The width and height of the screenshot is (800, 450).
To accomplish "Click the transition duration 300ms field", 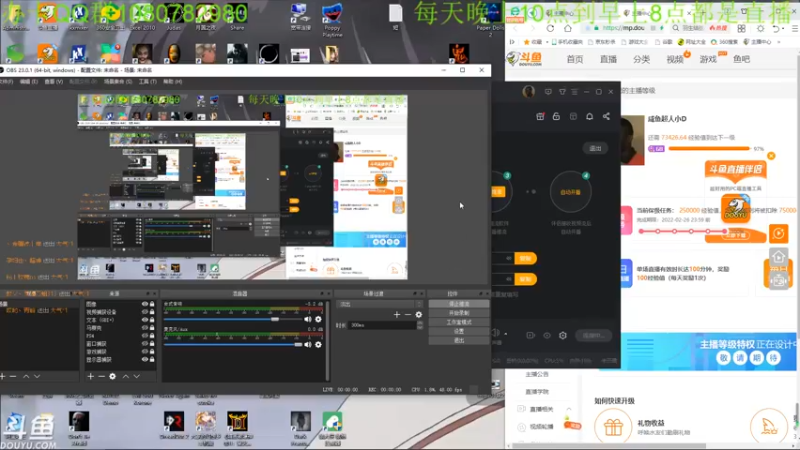I will point(383,325).
